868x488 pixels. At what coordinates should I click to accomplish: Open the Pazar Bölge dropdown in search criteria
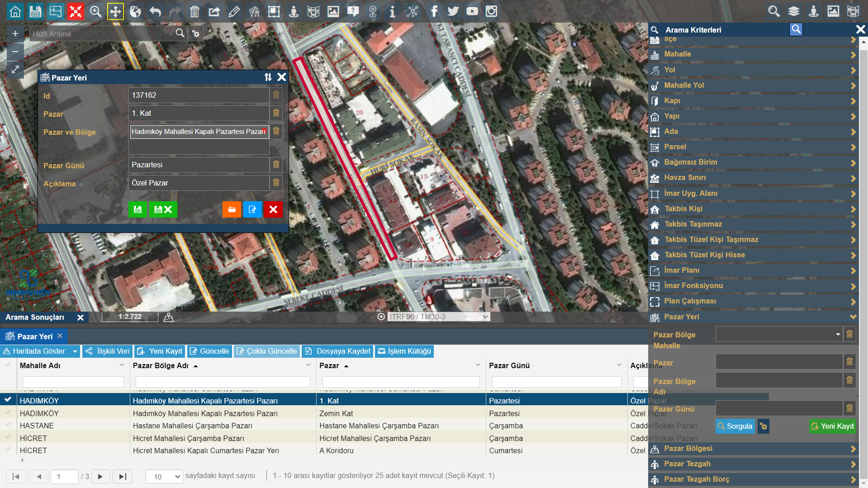[x=779, y=335]
